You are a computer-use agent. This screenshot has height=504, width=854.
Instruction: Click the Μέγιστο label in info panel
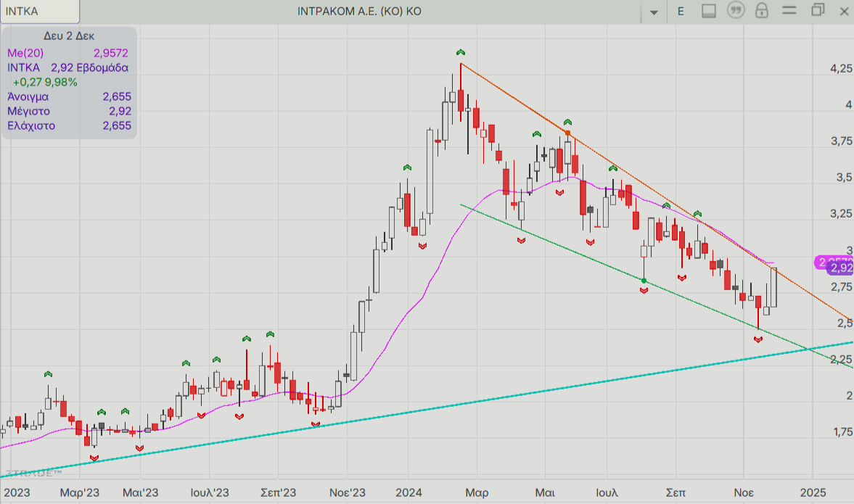[28, 111]
